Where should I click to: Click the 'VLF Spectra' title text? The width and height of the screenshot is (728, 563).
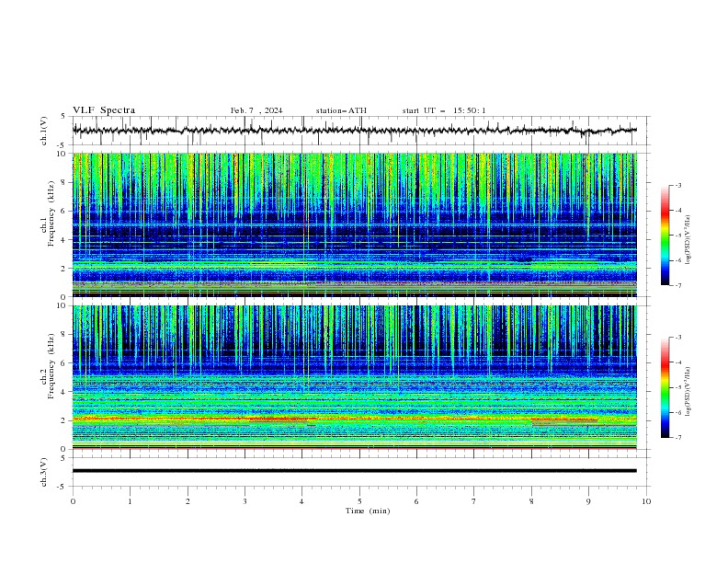pos(104,110)
